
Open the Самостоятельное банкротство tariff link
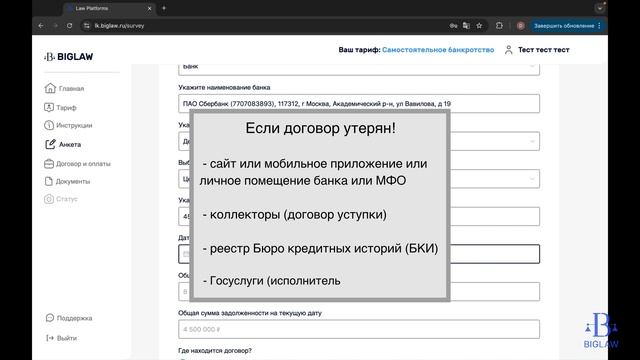click(x=438, y=50)
